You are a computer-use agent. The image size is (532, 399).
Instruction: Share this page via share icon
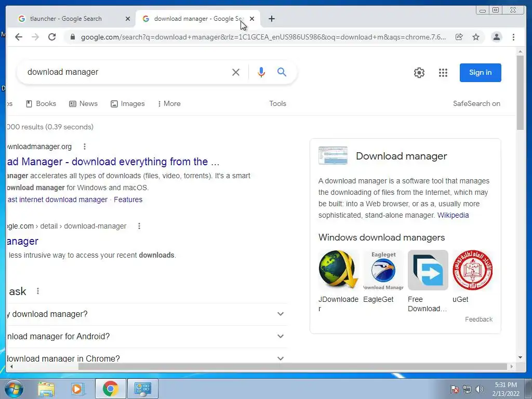459,37
